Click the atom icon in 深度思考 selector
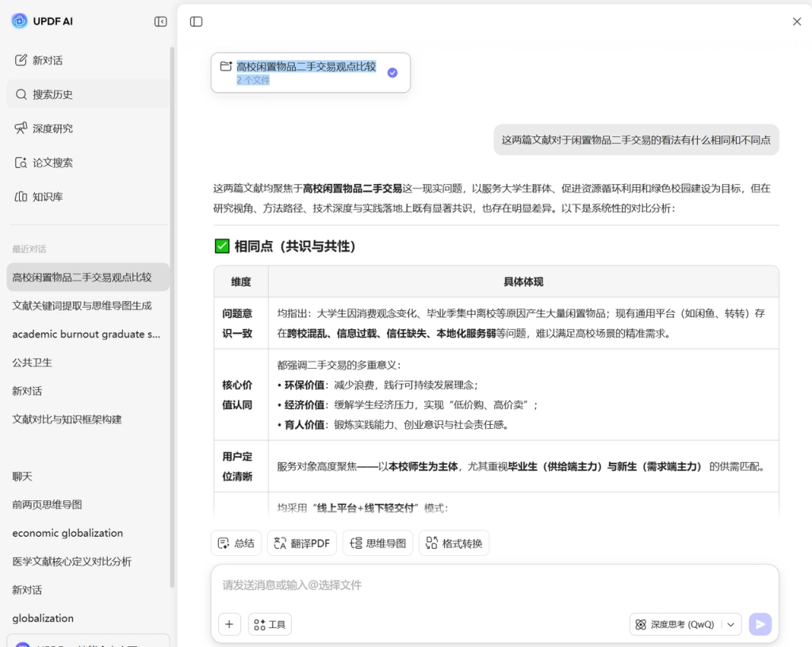812x647 pixels. point(641,624)
